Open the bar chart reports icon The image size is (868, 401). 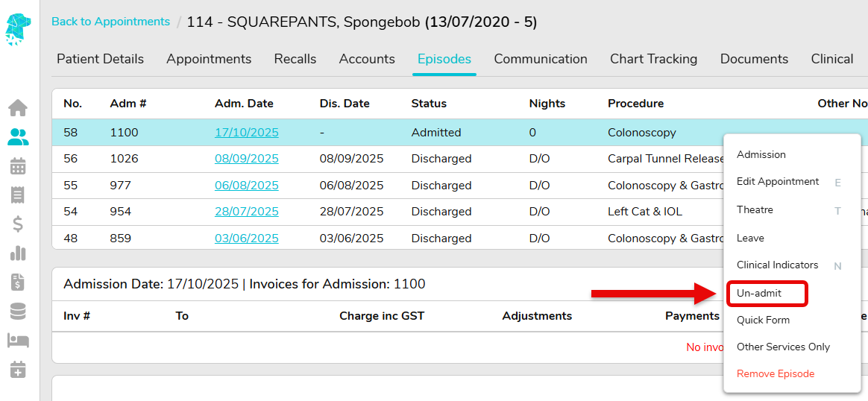[x=18, y=253]
